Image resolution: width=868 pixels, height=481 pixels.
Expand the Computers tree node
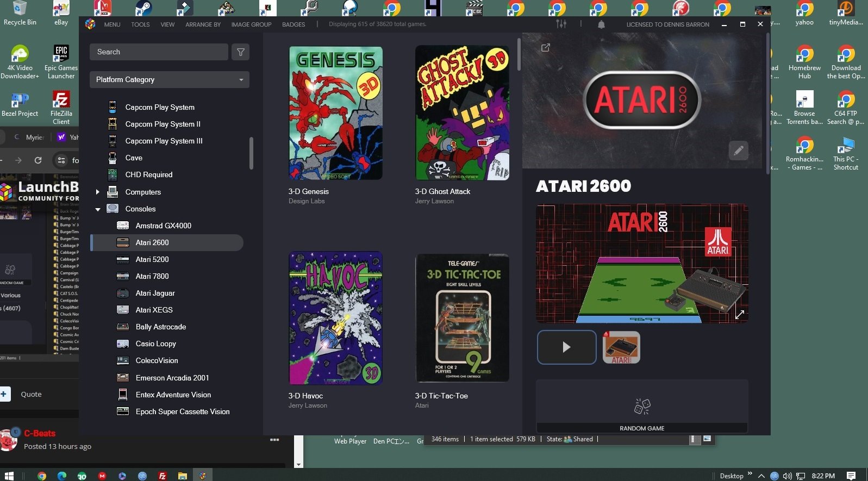coord(97,192)
